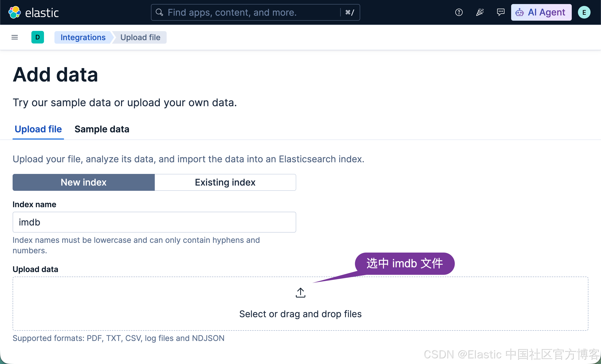Go to Integrations breadcrumb
This screenshot has height=364, width=601.
(x=83, y=37)
